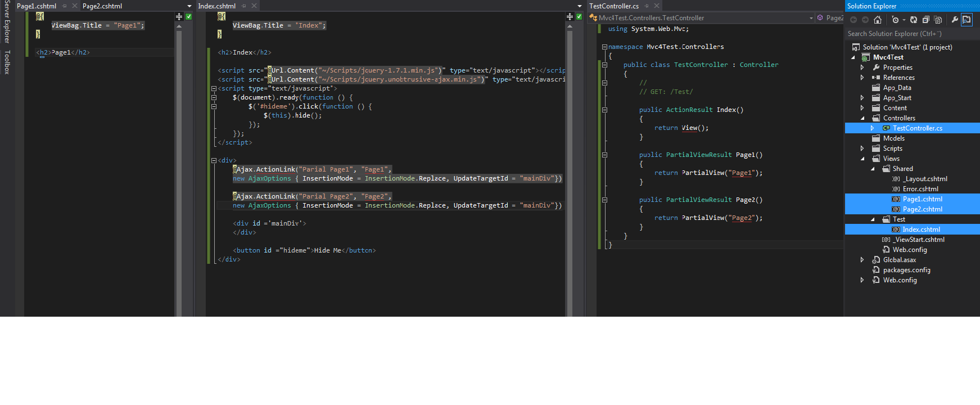Click the split editor icon in Page1 pane
980x405 pixels.
pos(179,17)
